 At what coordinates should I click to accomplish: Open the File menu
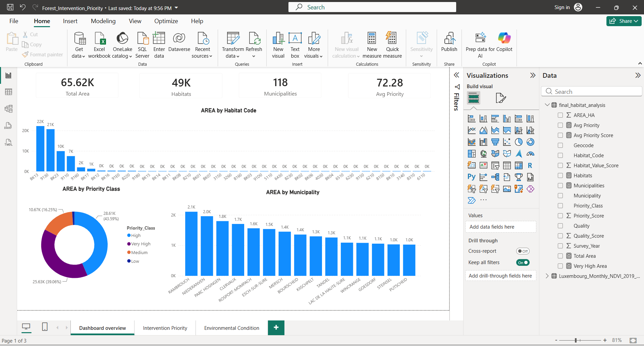(14, 21)
